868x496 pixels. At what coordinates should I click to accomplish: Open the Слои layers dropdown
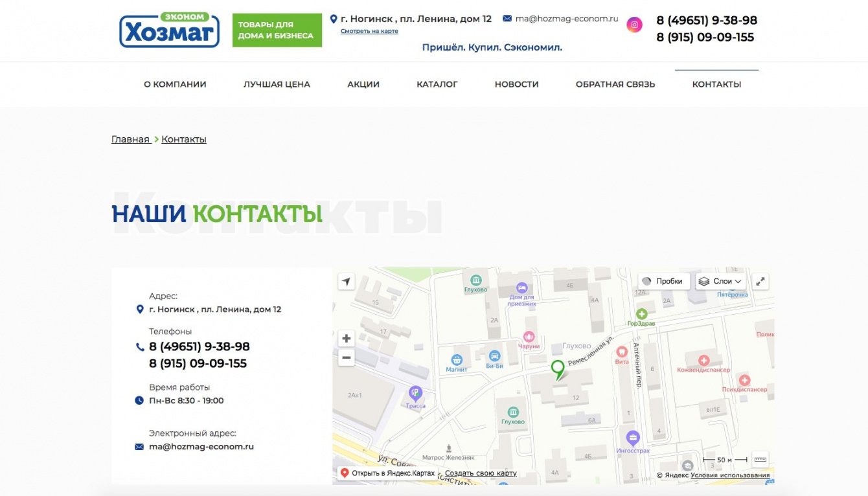[x=721, y=281]
